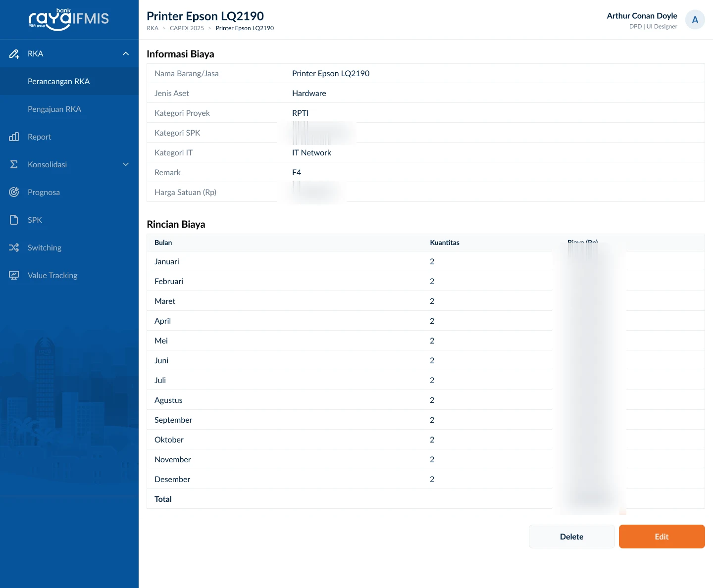Viewport: 713px width, 588px height.
Task: Select the Juli row
Action: click(426, 380)
